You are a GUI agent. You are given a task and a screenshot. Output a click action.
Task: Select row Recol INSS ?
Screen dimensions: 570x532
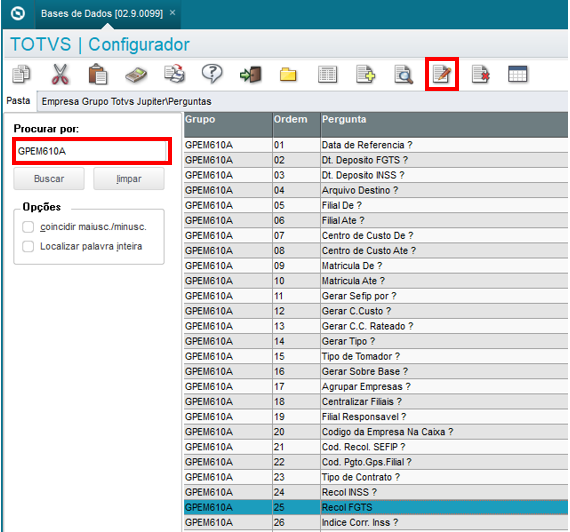[376, 492]
